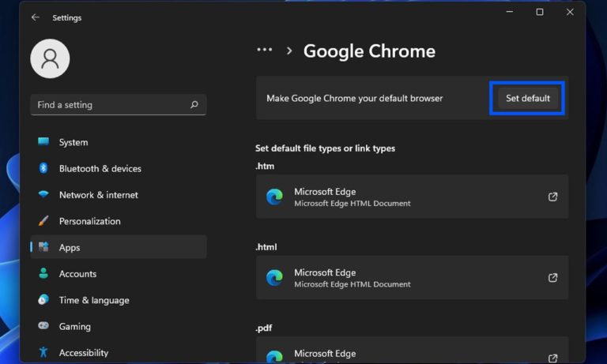Click the Bluetooth icon in sidebar

[x=43, y=168]
